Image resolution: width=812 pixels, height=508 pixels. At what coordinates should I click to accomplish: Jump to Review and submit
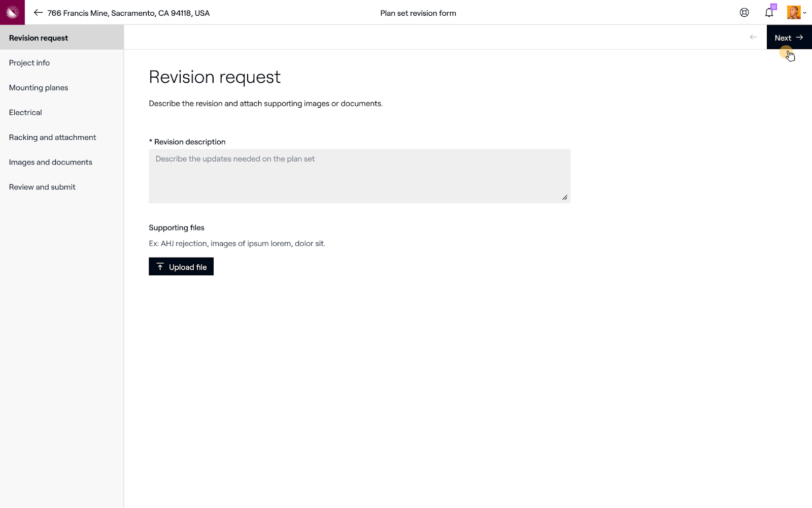point(42,187)
